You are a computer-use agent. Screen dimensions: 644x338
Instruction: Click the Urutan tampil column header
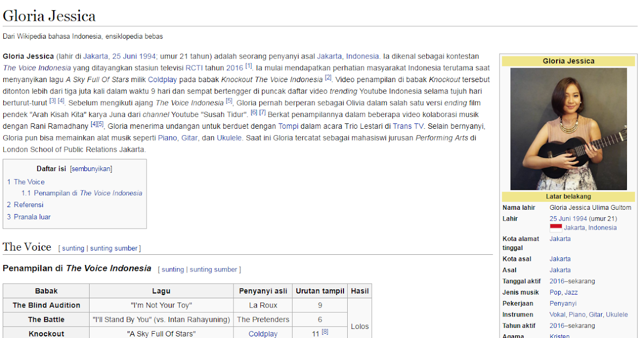point(320,291)
